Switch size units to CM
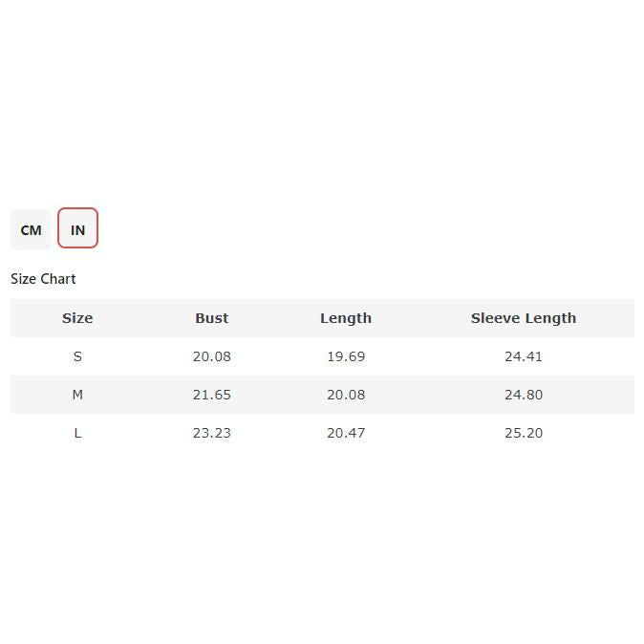 (x=31, y=229)
